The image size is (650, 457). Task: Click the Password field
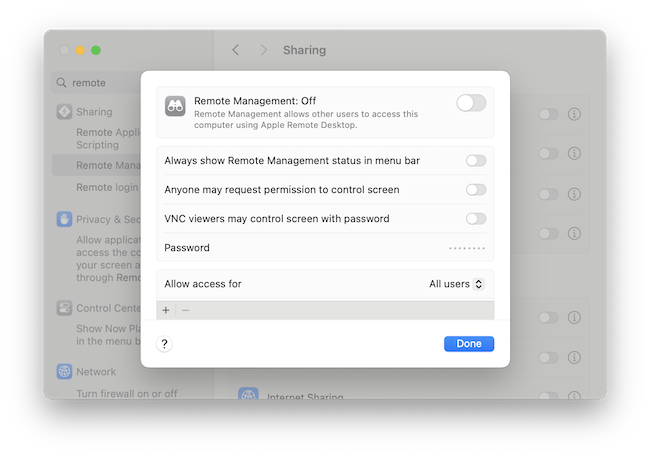click(466, 248)
